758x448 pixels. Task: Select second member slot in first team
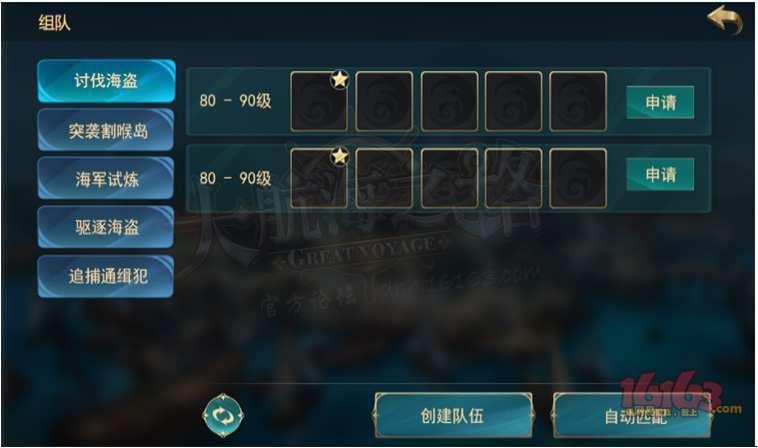[384, 101]
